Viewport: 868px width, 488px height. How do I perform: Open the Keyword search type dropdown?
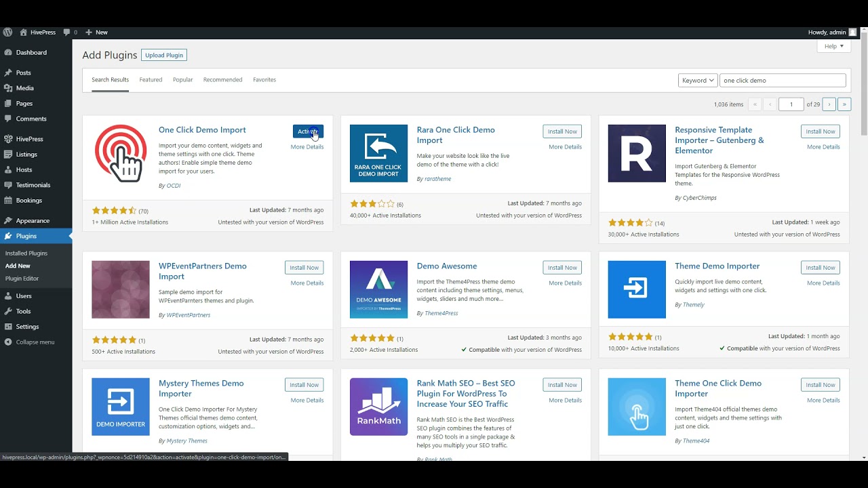point(698,80)
